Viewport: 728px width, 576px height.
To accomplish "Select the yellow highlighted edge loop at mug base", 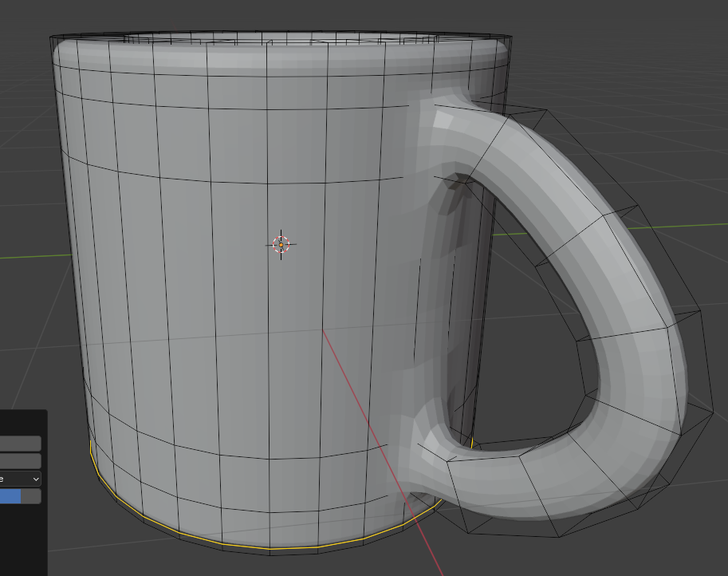I will click(271, 549).
